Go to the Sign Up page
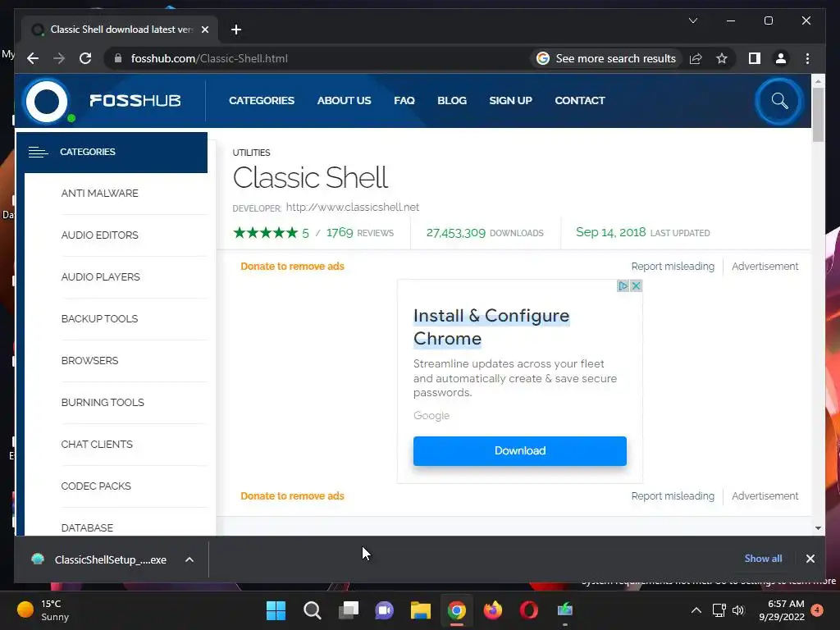This screenshot has height=630, width=840. [x=510, y=101]
